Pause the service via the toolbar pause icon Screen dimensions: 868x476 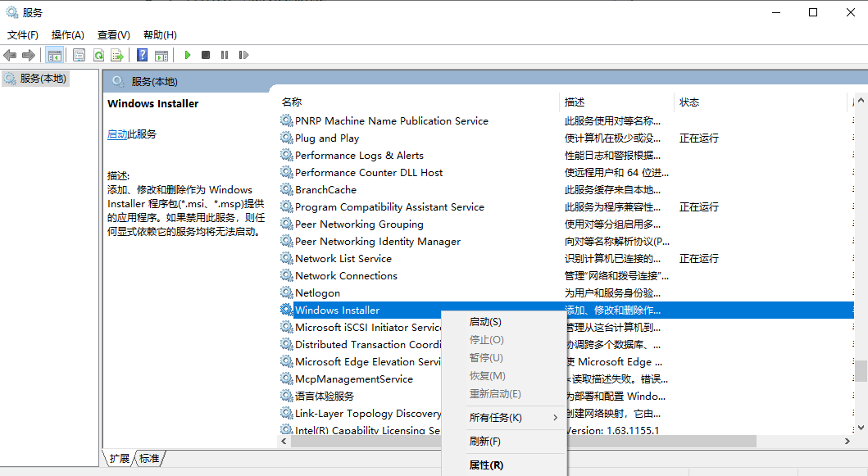pyautogui.click(x=225, y=55)
